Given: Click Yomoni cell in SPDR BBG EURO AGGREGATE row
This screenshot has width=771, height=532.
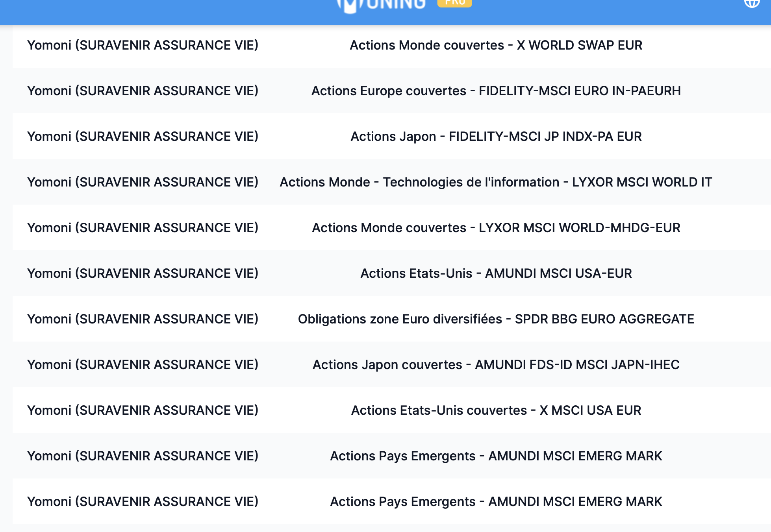Looking at the screenshot, I should tap(143, 319).
